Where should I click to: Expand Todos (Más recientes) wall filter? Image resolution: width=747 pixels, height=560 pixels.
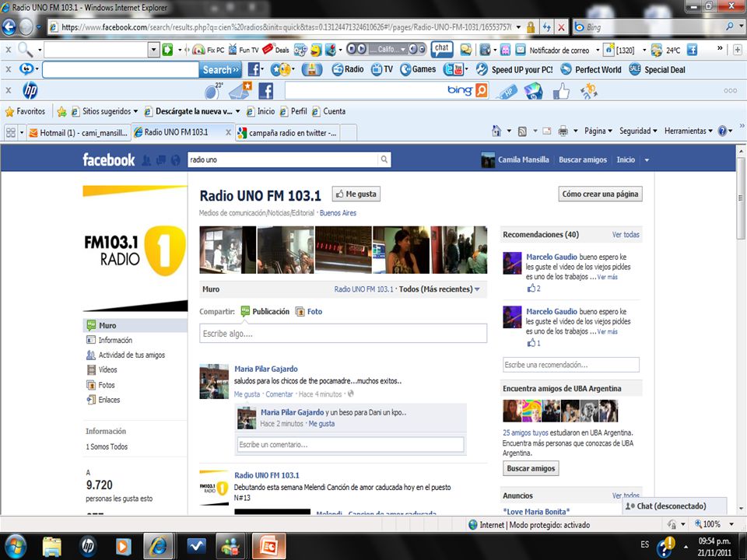[x=439, y=289]
